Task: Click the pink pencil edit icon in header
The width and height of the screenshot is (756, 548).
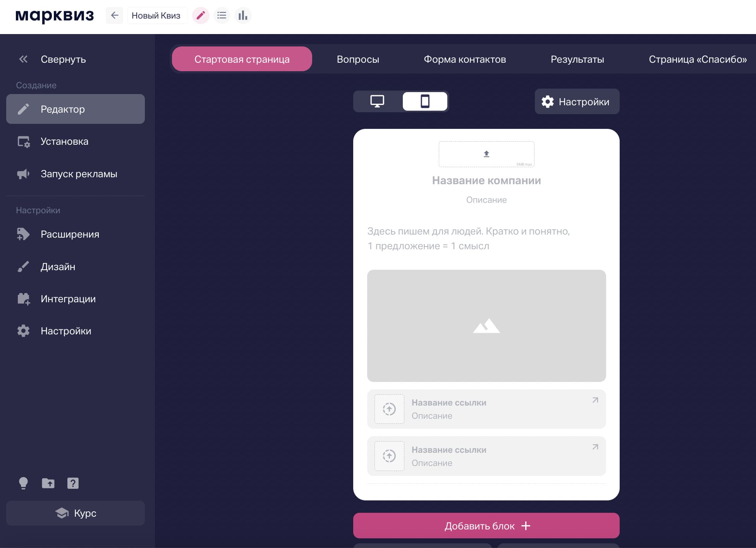Action: pyautogui.click(x=201, y=15)
